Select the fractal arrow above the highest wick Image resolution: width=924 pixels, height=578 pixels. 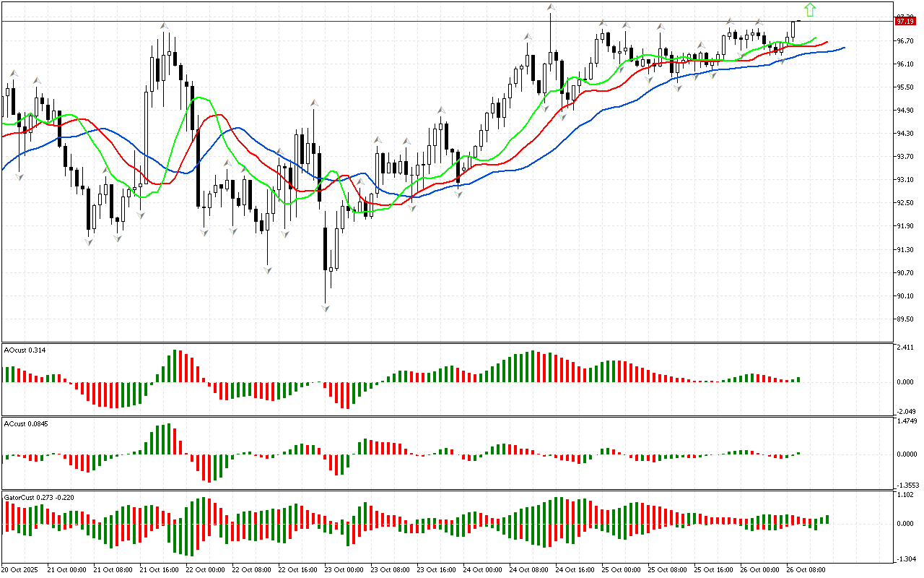(x=551, y=7)
